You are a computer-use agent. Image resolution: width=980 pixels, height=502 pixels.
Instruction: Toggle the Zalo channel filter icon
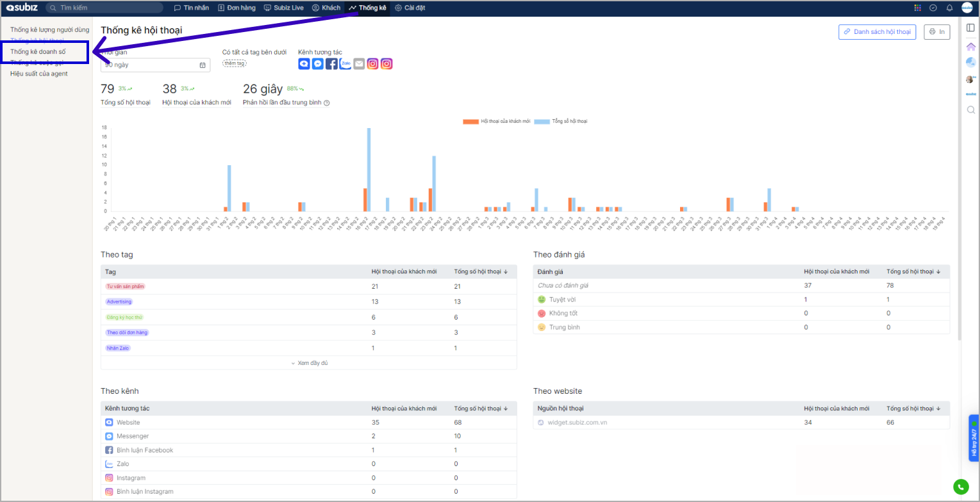point(345,64)
